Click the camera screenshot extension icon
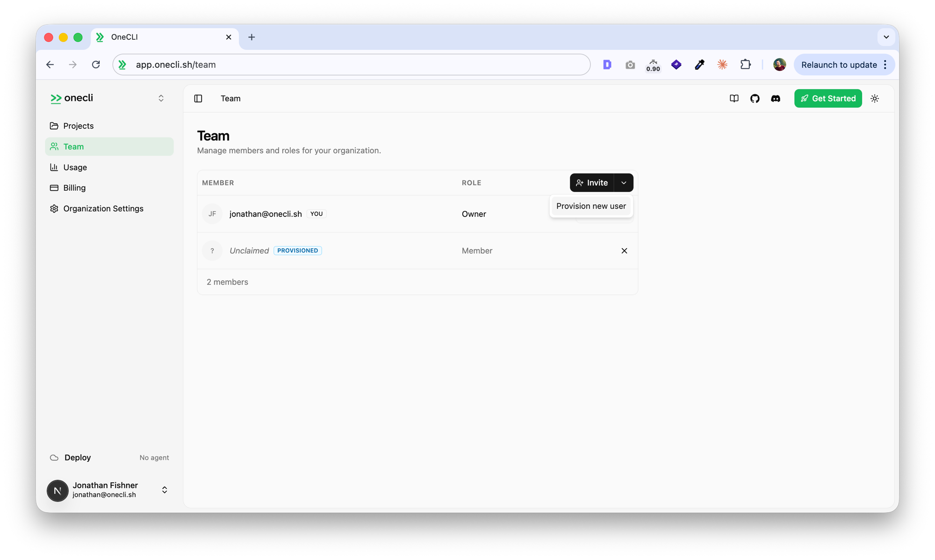The height and width of the screenshot is (560, 935). tap(630, 65)
